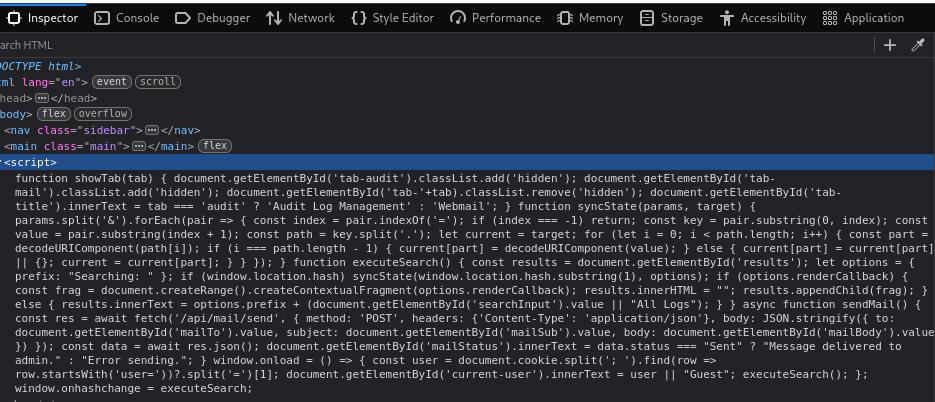
Task: Open the Application tab
Action: 863,18
